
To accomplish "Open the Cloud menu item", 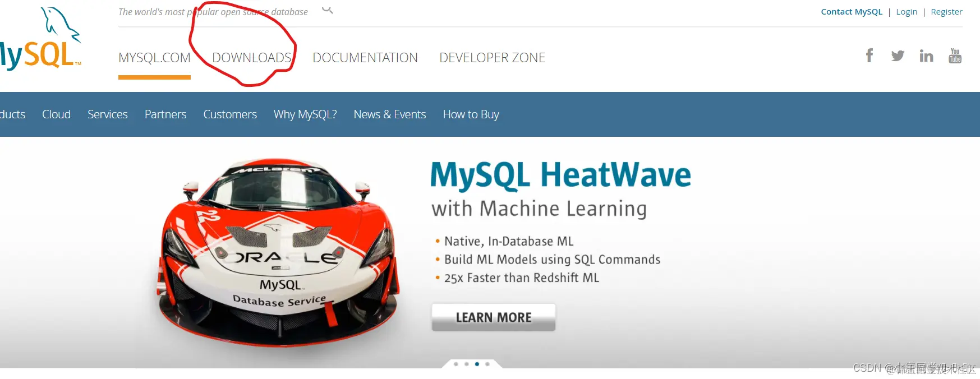I will (x=56, y=114).
